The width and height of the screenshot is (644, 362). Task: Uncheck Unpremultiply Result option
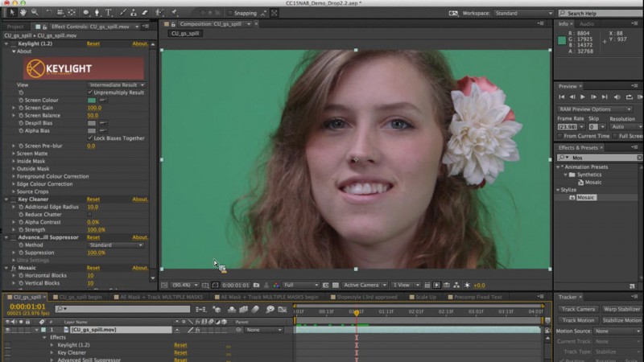[x=90, y=93]
